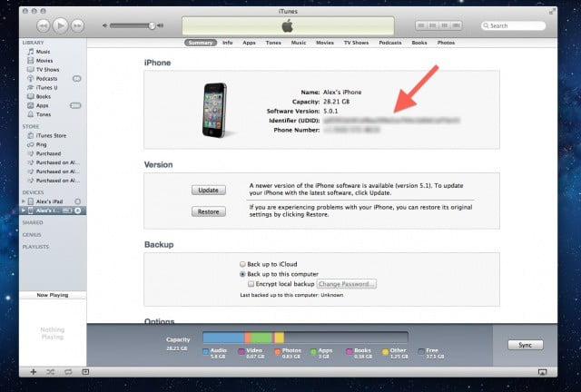Enable Encrypt local backup checkbox

(x=251, y=284)
